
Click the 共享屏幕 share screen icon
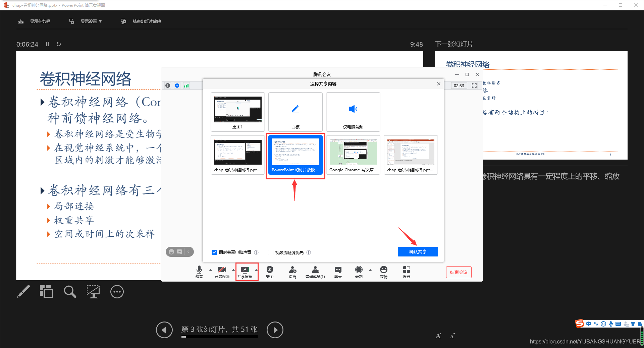[245, 272]
